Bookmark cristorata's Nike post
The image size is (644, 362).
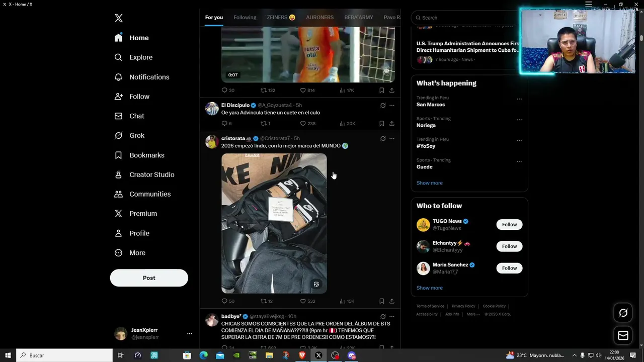coord(381,301)
